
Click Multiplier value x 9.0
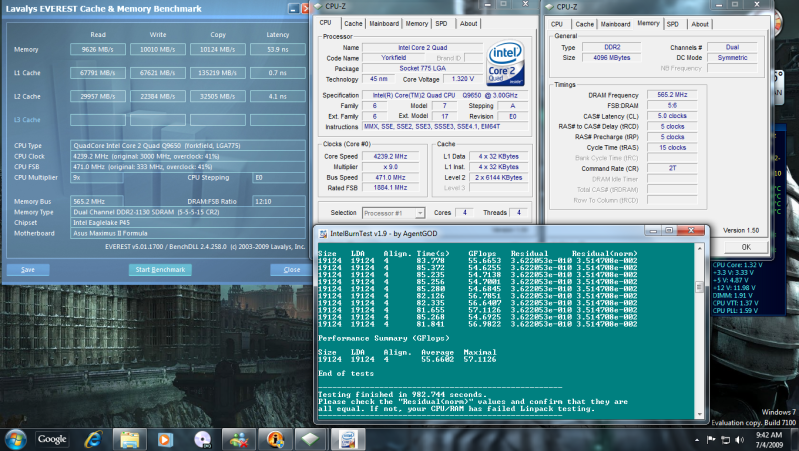coord(390,167)
